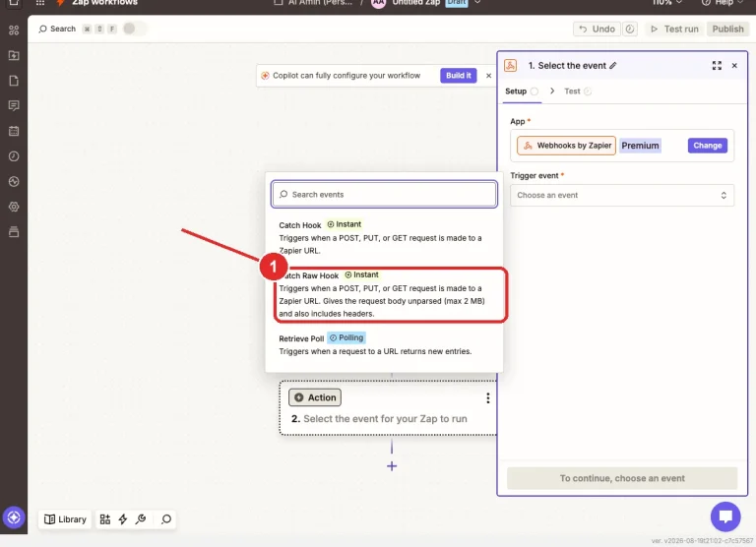Open the settings gear in left sidebar
The image size is (756, 547).
pos(14,207)
